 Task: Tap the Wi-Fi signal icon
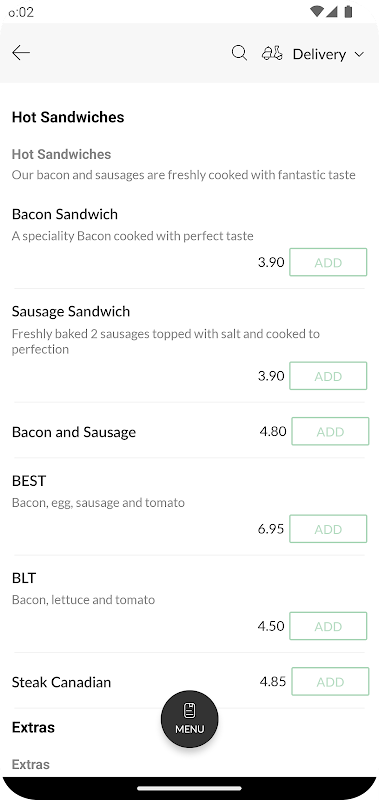click(317, 11)
